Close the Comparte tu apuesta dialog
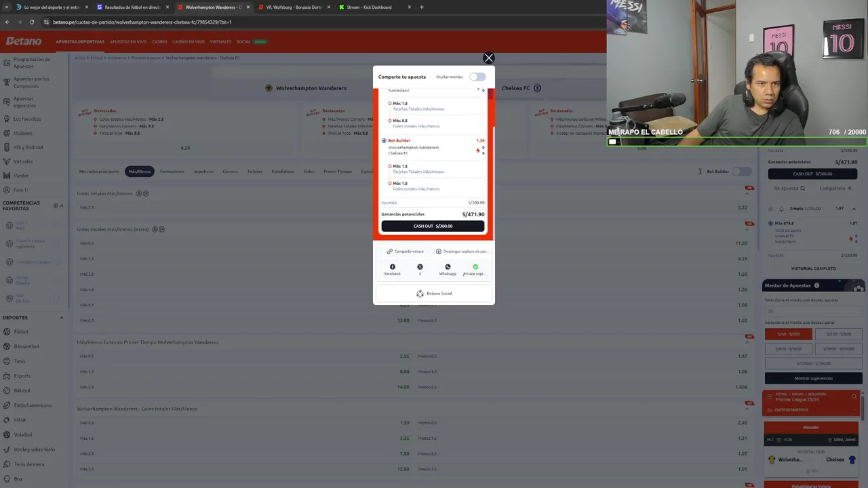 coord(489,58)
